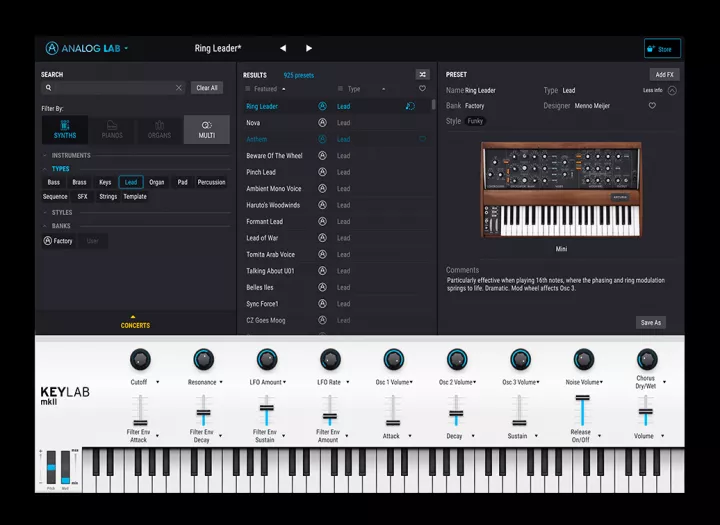The image size is (720, 525).
Task: Click the Funky style tag
Action: pos(475,121)
